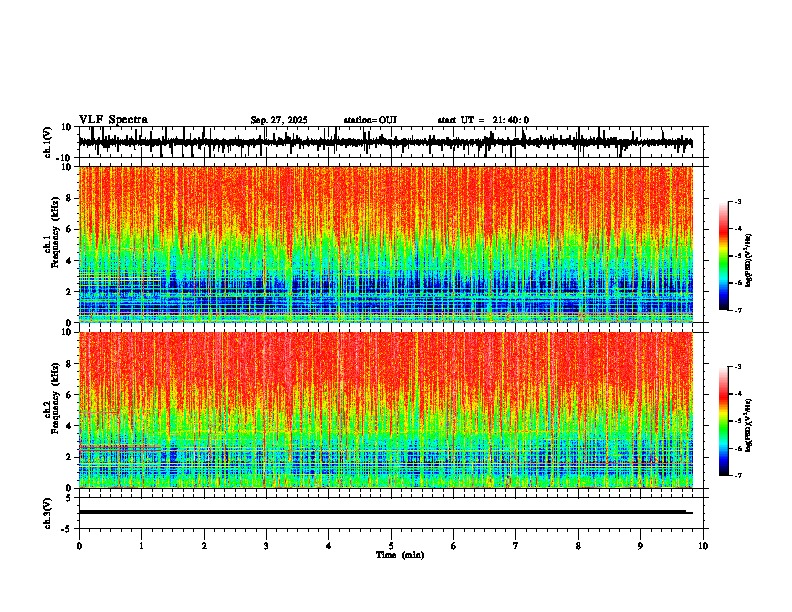Viewport: 792px width, 612px height.
Task: Click the ch.2 spectrogram color scale bar
Action: 724,421
